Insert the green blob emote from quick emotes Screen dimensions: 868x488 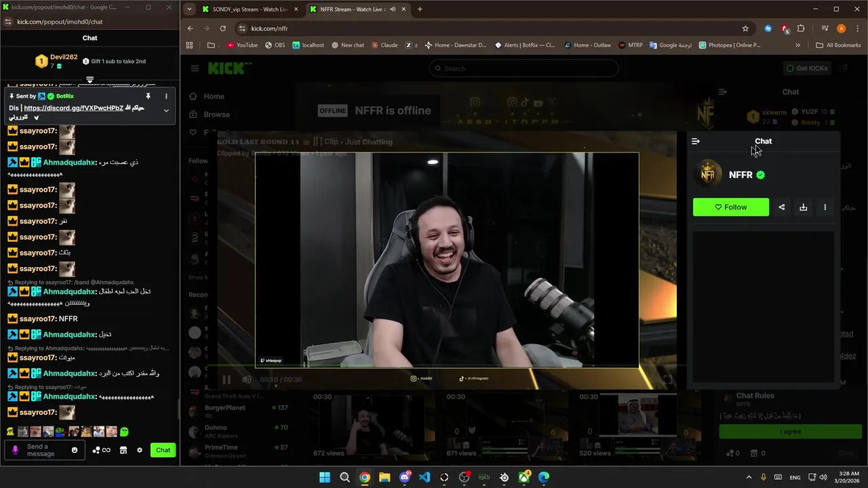coord(124,431)
